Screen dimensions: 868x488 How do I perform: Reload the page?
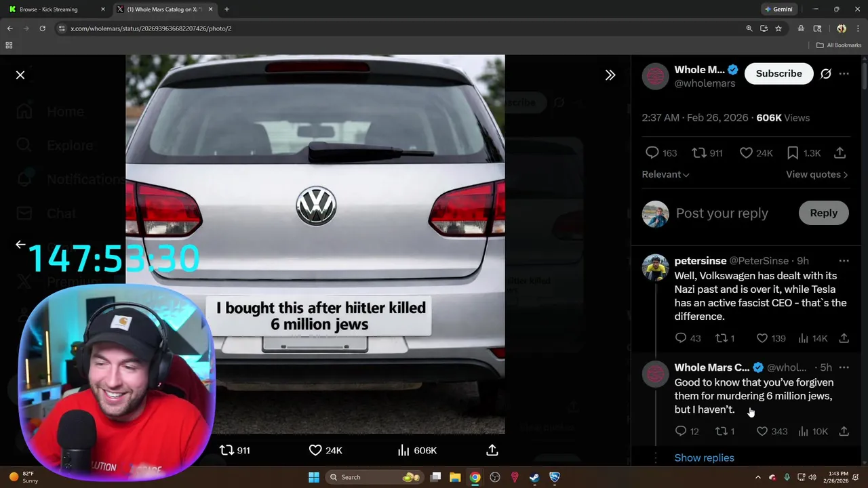click(42, 28)
